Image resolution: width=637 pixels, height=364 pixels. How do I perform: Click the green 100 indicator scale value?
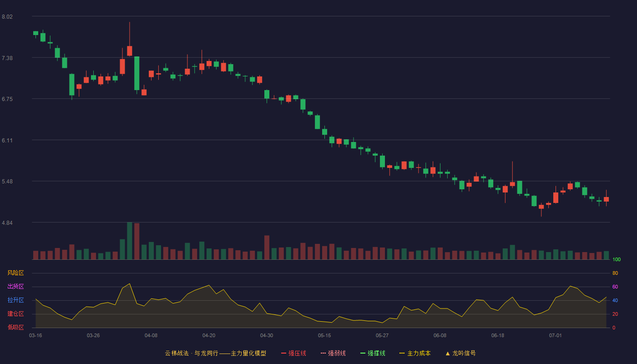pyautogui.click(x=617, y=259)
